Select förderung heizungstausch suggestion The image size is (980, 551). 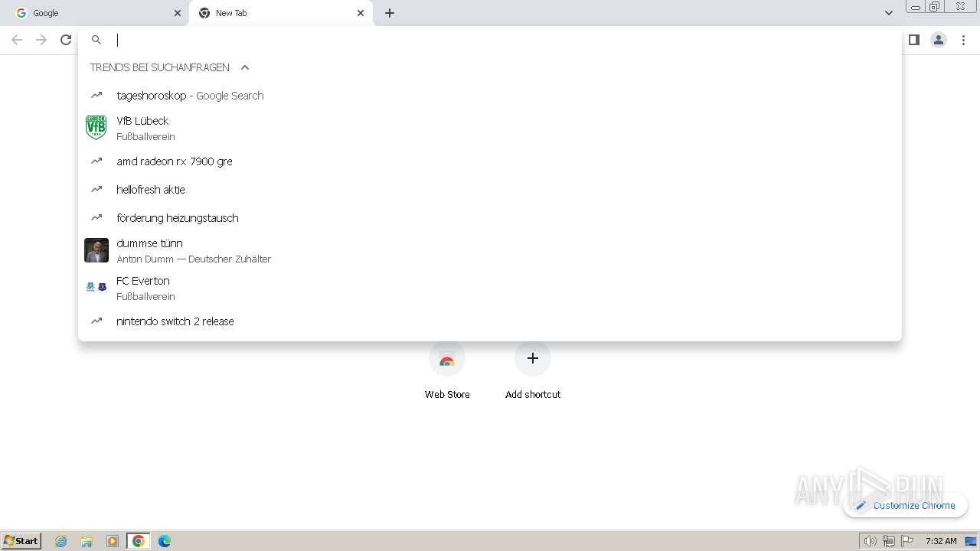[490, 218]
